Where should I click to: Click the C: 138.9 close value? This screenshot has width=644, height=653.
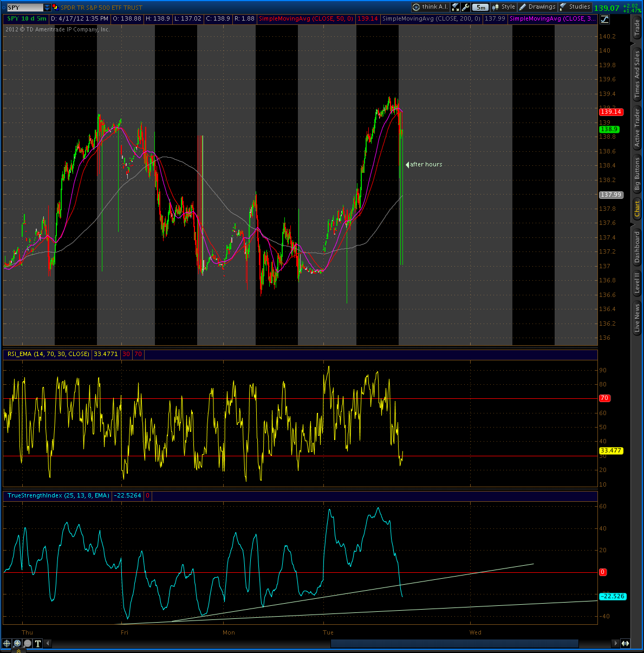(218, 18)
